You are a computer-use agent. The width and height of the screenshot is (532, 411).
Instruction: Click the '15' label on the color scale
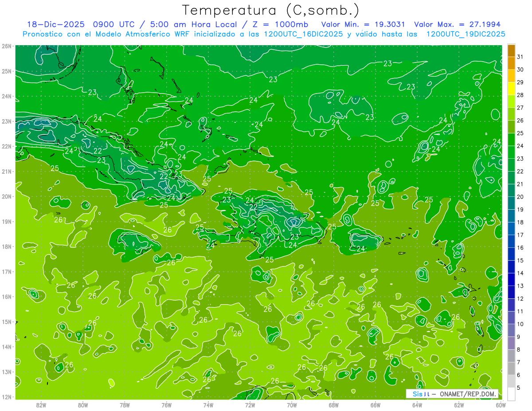[x=520, y=261]
